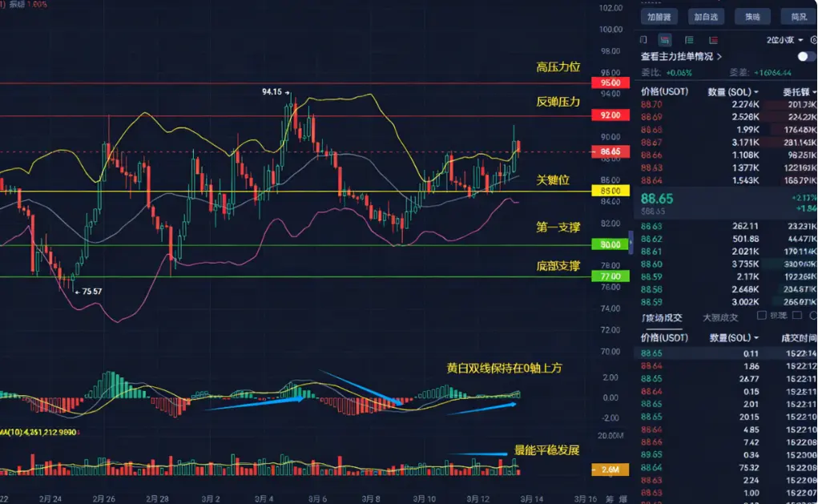Click the 94.15 high price marker on chart
This screenshot has width=818, height=504.
(x=276, y=92)
